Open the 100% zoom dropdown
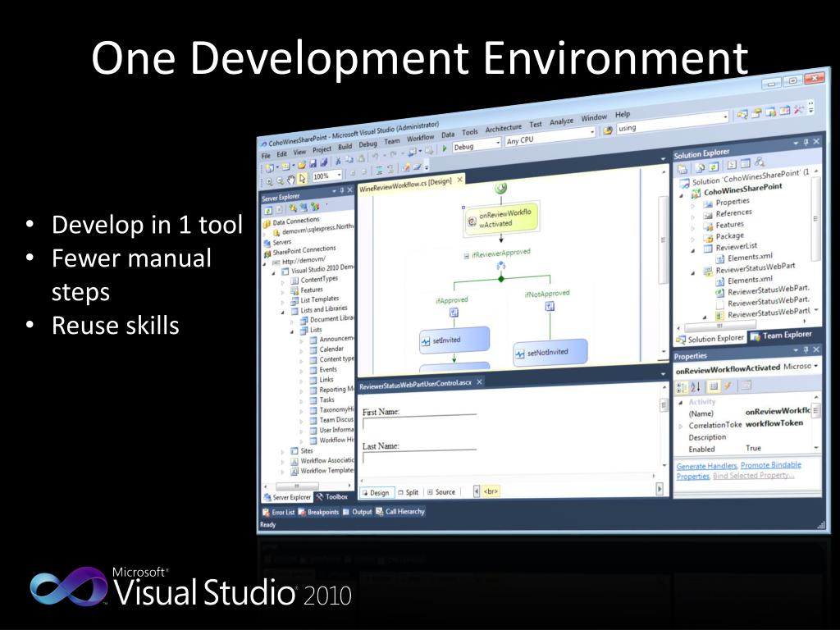Viewport: 840px width, 630px height. point(339,175)
